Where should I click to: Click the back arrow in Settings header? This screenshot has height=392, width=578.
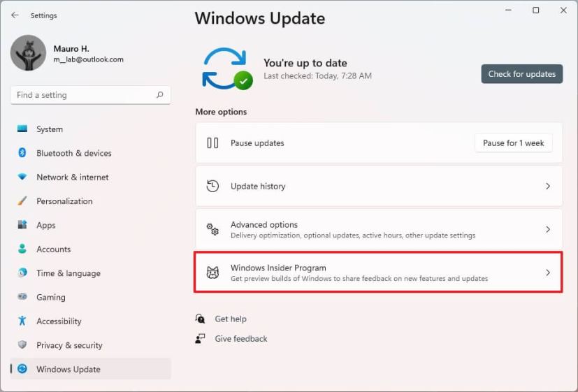coord(15,15)
